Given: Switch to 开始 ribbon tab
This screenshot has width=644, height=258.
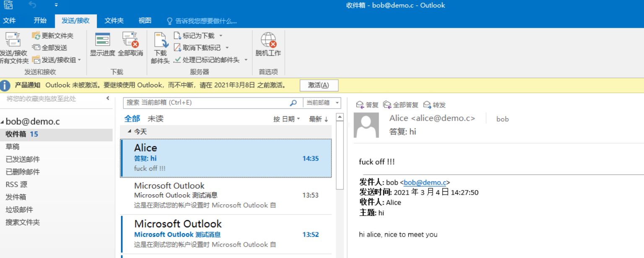Looking at the screenshot, I should pos(40,21).
